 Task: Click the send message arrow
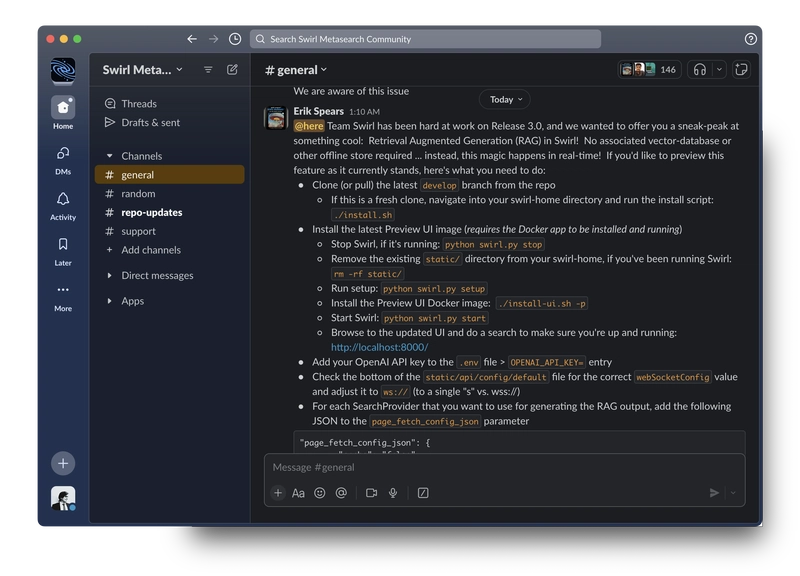click(x=714, y=493)
